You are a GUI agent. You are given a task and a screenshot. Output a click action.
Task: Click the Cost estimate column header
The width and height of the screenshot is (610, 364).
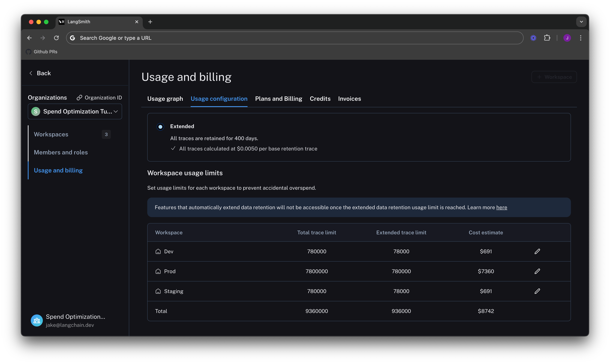[x=486, y=232]
